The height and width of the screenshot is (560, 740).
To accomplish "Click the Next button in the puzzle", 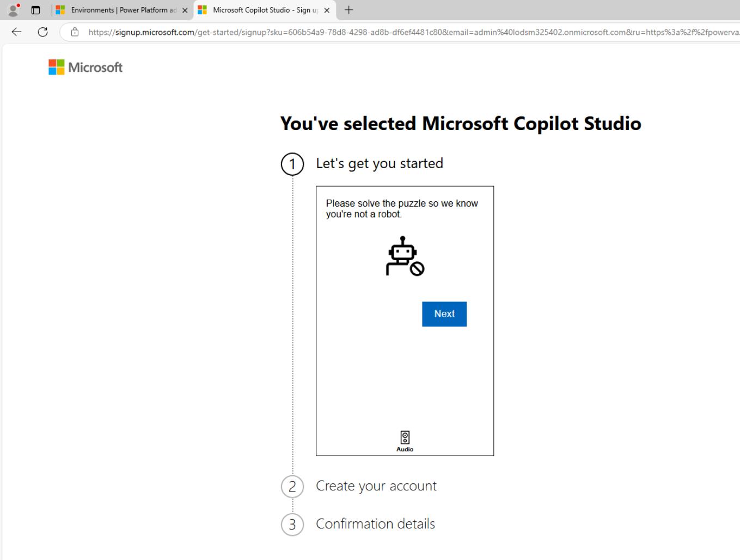I will click(x=444, y=314).
